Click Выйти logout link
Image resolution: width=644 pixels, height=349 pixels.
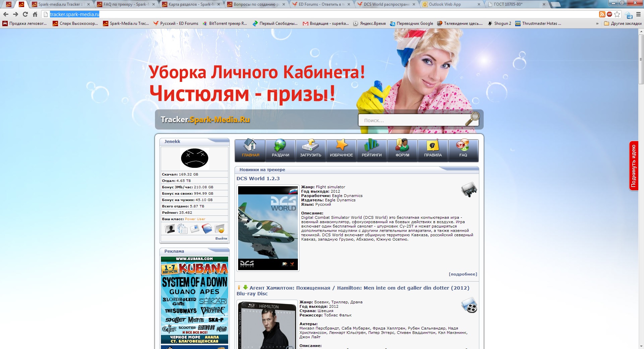coord(221,238)
